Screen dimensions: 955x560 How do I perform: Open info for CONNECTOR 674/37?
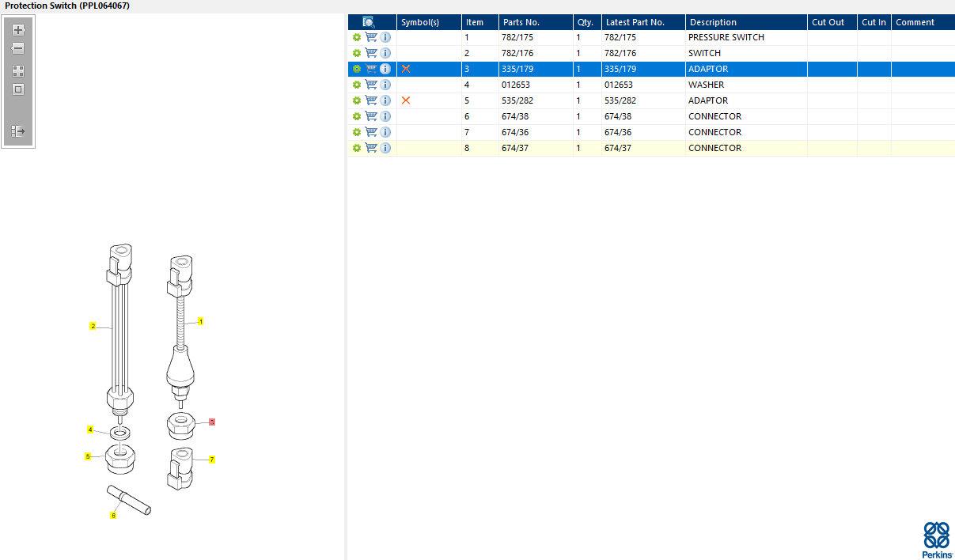tap(385, 148)
